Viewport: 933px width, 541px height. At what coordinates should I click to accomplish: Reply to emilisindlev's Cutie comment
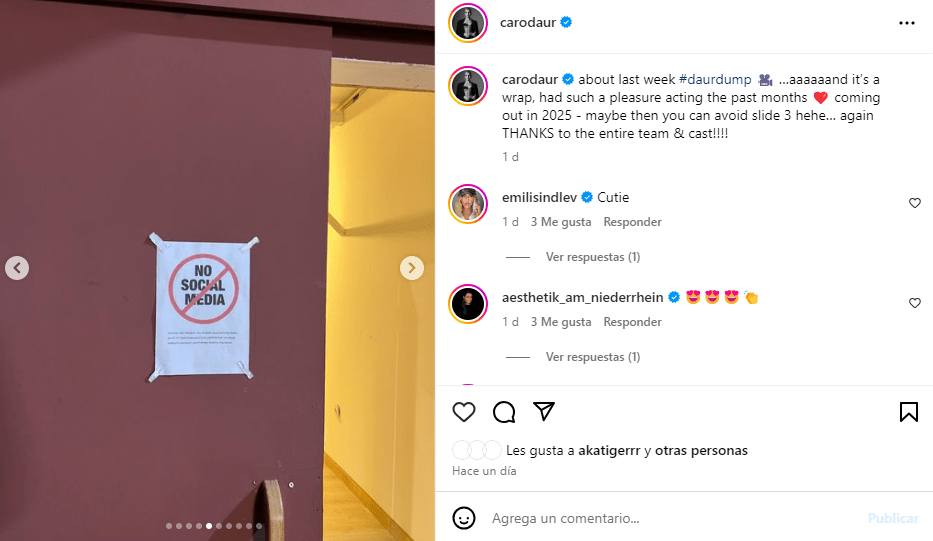(632, 222)
